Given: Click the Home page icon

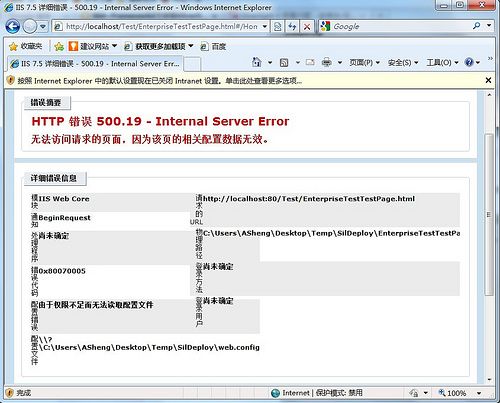Looking at the screenshot, I should (256, 62).
